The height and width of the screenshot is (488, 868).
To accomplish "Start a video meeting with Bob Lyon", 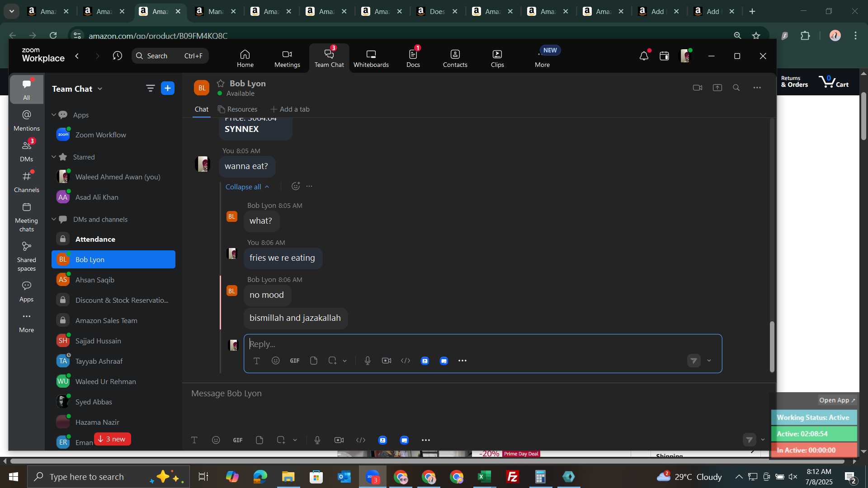I will click(698, 88).
